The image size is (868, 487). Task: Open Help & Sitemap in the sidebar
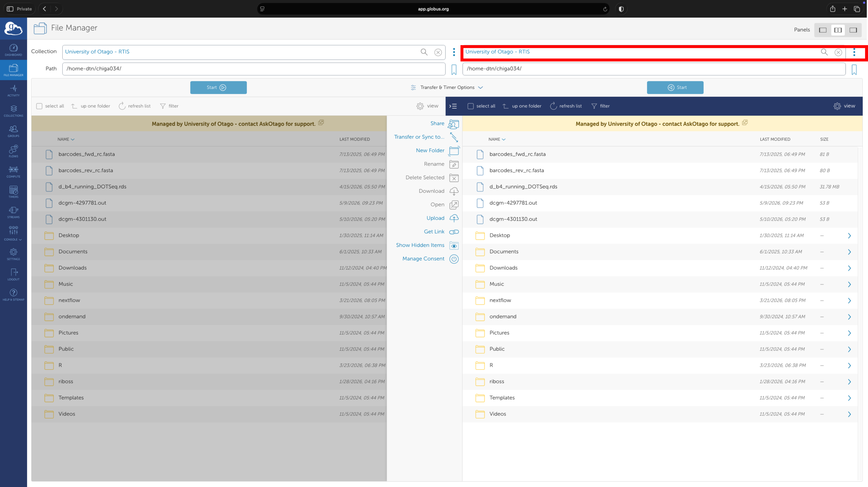(x=14, y=295)
